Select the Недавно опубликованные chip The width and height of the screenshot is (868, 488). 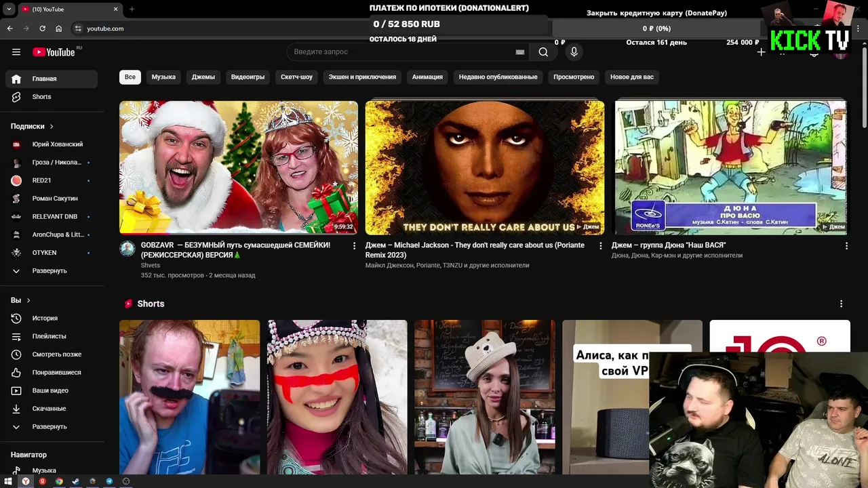click(x=498, y=77)
